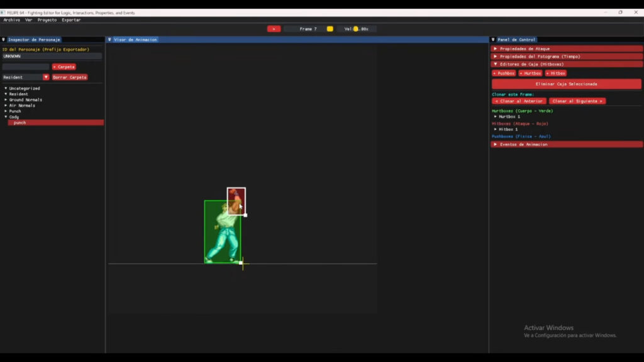
Task: Open the Proyecto menu
Action: (47, 19)
